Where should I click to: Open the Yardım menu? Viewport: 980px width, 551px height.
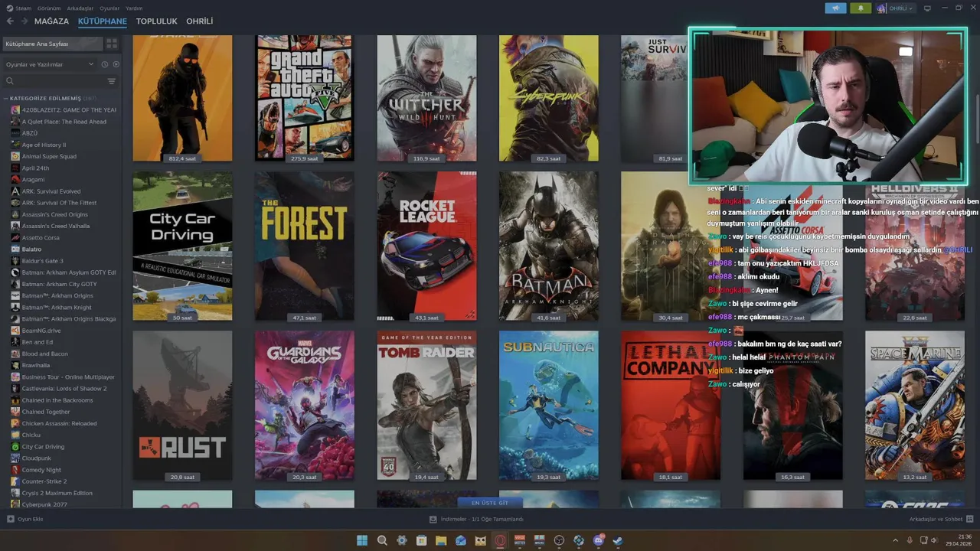point(134,8)
